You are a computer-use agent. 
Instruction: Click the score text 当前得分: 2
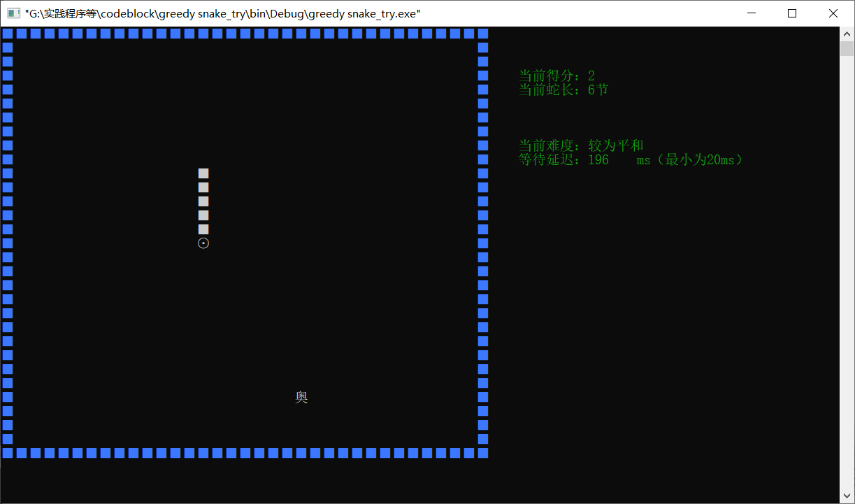[x=556, y=75]
